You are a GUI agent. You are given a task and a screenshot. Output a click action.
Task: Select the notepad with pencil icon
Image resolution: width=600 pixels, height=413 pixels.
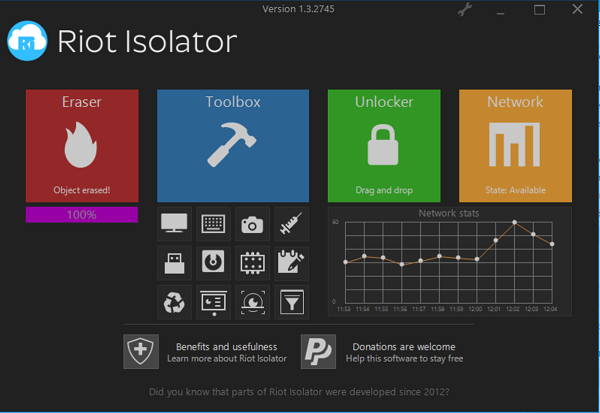[x=291, y=263]
